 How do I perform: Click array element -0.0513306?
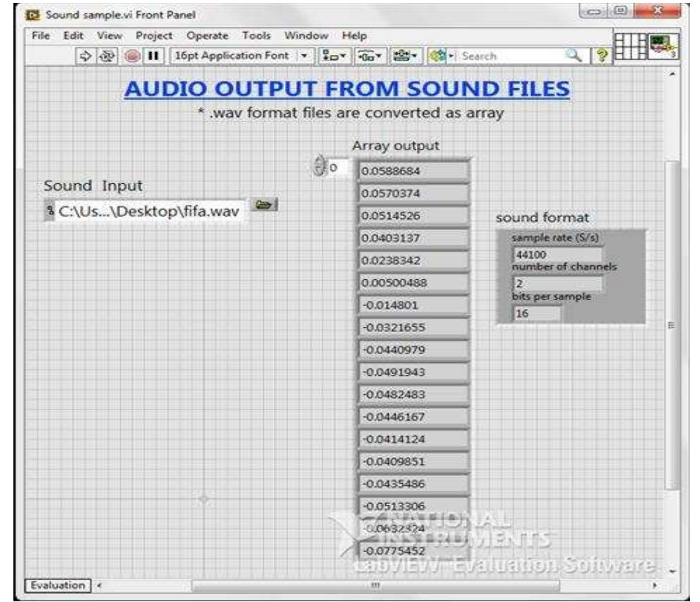[x=413, y=506]
